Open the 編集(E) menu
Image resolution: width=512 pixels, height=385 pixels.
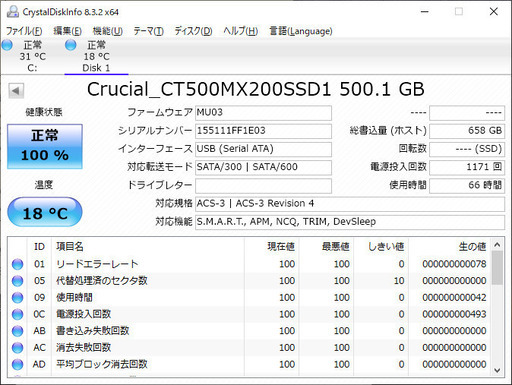point(67,31)
